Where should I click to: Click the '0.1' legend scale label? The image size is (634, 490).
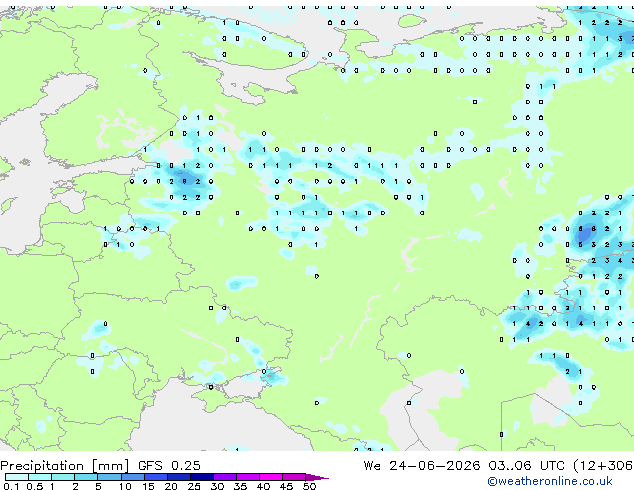pos(11,486)
